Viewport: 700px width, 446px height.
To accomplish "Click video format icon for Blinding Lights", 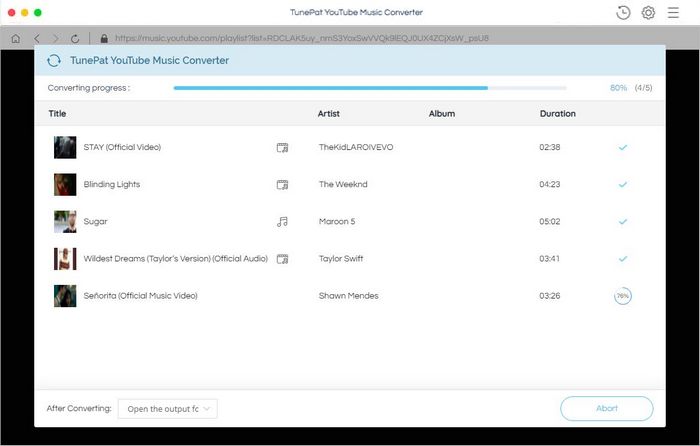I will [282, 184].
